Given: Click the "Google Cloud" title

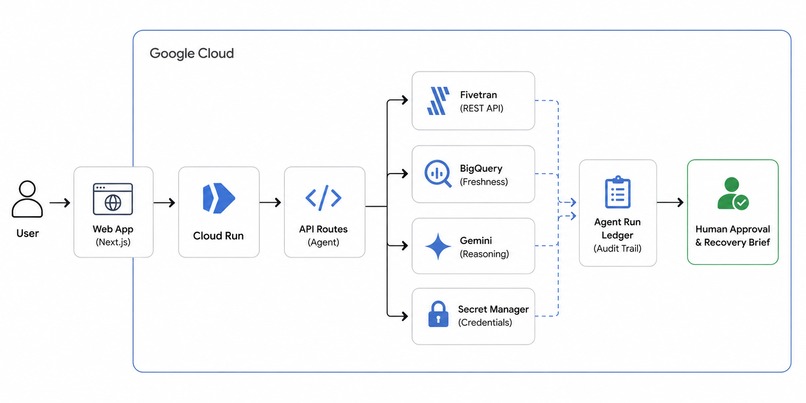Looking at the screenshot, I should (192, 53).
